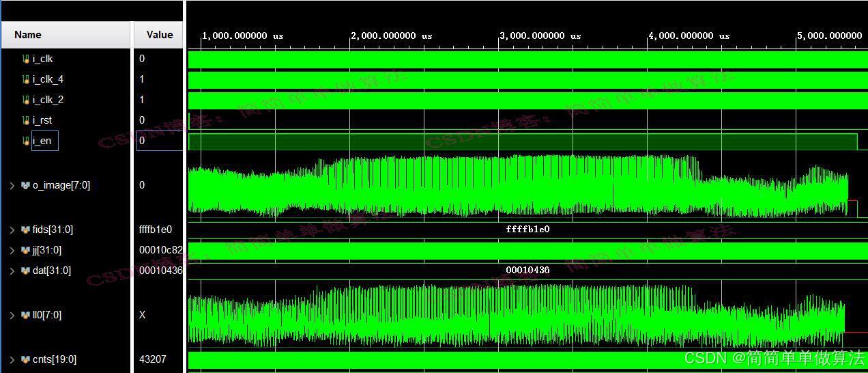Viewport: 868px width, 373px height.
Task: Click the 4,000.000000 us time marker
Action: point(689,36)
